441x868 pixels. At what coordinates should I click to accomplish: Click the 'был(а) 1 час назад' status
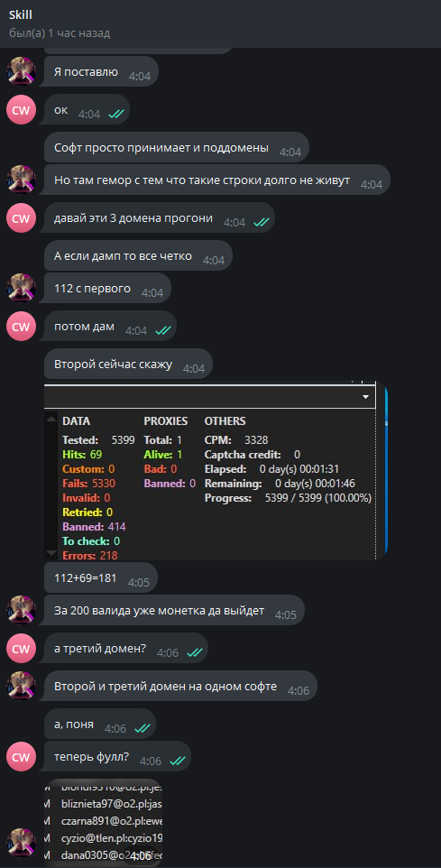pyautogui.click(x=60, y=33)
